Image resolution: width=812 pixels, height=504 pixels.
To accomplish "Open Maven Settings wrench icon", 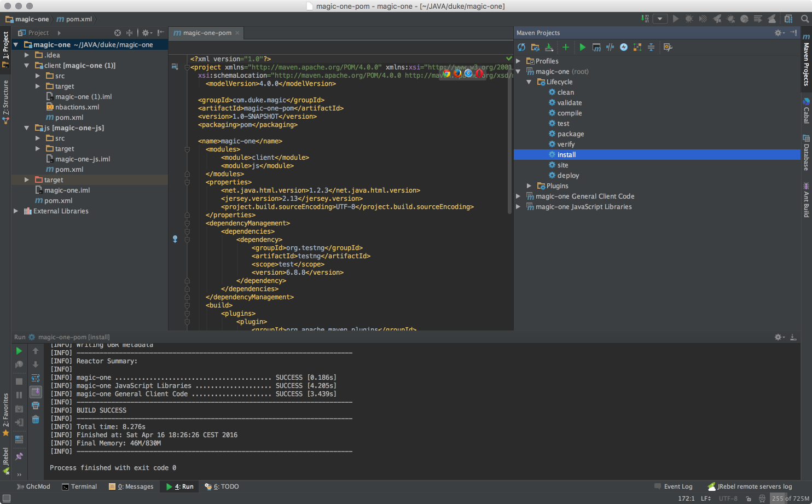I will tap(668, 48).
